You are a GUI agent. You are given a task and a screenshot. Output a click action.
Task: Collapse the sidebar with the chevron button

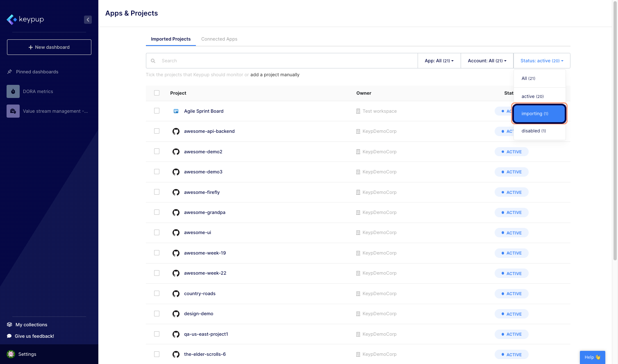coord(88,19)
